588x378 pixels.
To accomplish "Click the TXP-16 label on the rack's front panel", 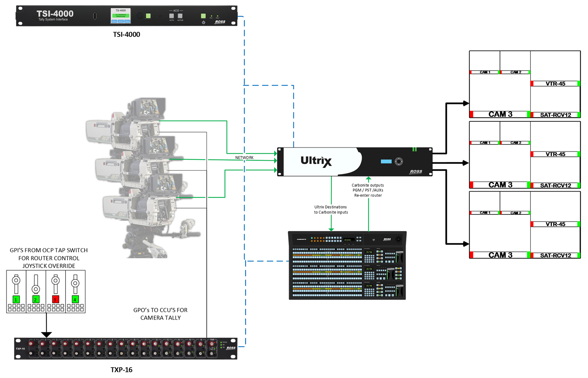I will (20, 349).
